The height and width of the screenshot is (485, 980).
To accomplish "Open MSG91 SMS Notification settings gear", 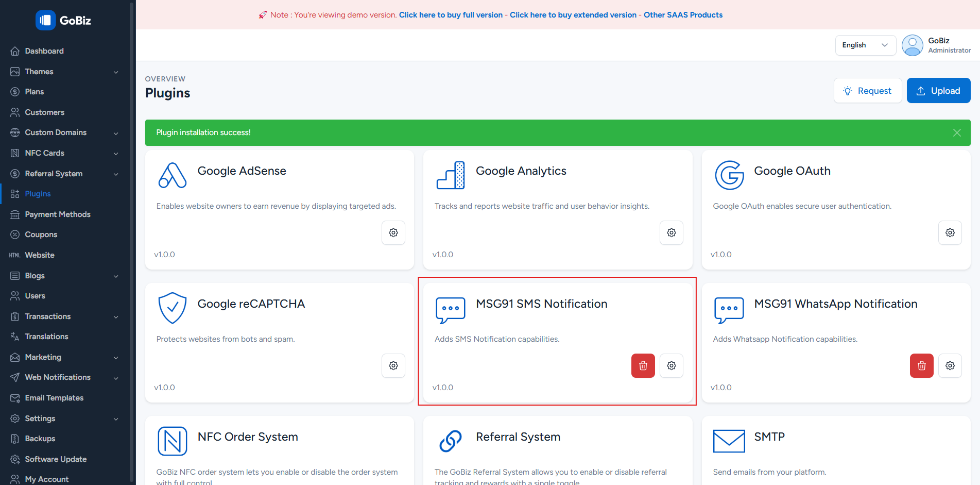I will tap(671, 366).
